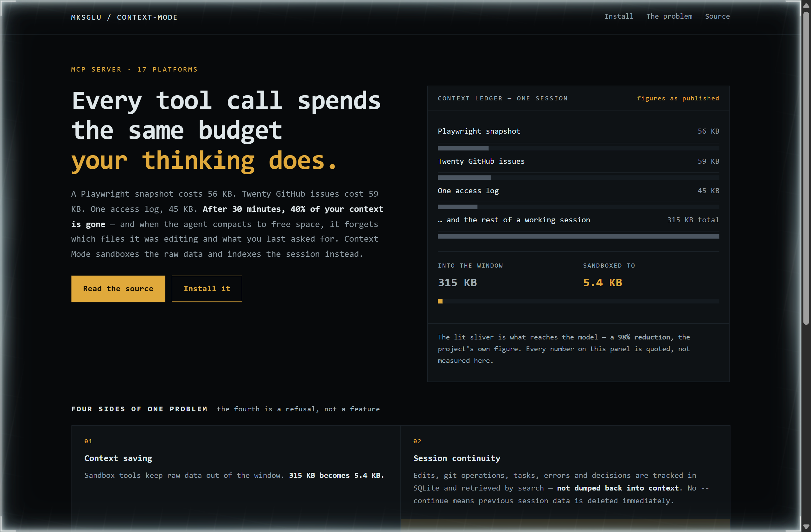The image size is (811, 532).
Task: Click the '01' card number
Action: click(x=88, y=441)
